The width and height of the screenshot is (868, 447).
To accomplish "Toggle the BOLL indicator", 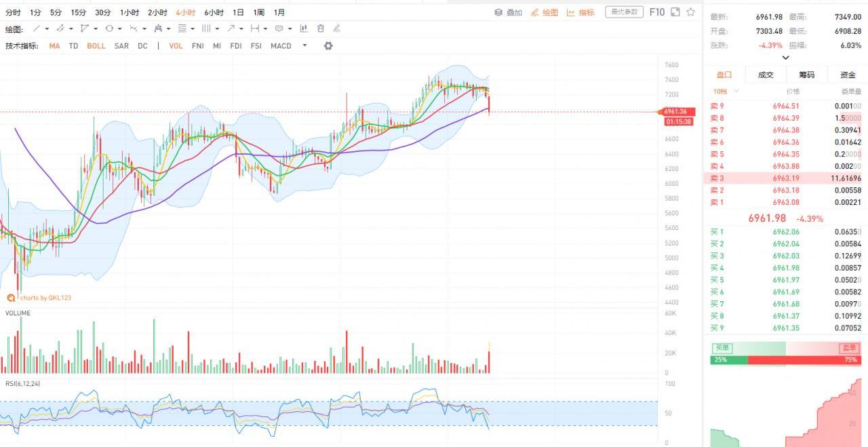I will (96, 46).
